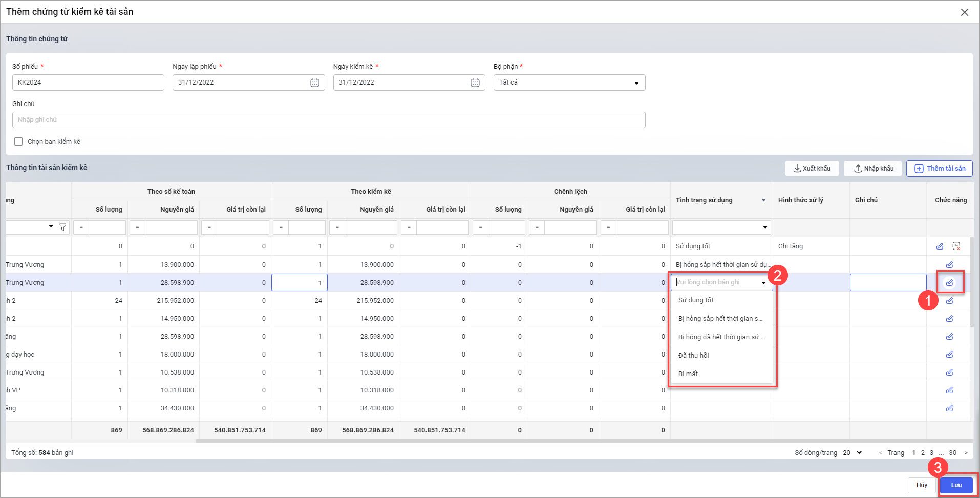Viewport: 980px width, 498px height.
Task: Choose Bị mất option in status list
Action: coord(688,374)
